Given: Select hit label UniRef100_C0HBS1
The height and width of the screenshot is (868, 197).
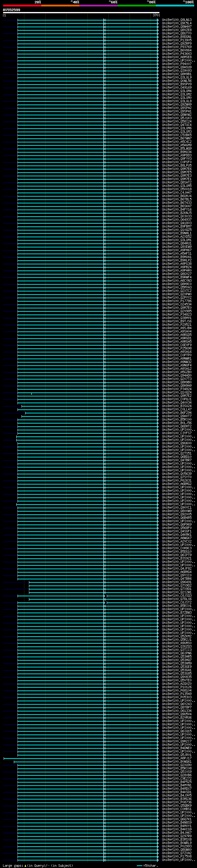Looking at the screenshot, I should point(177,809).
